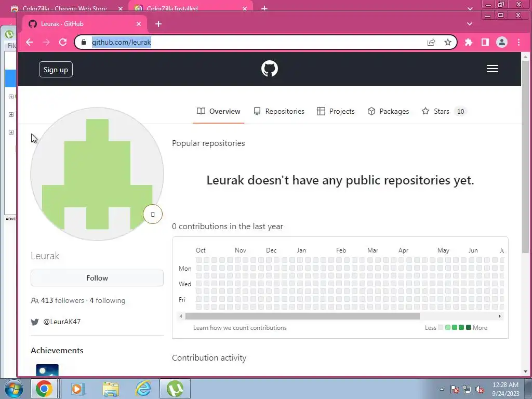532x399 pixels.
Task: Open the 4 following link
Action: click(x=108, y=301)
